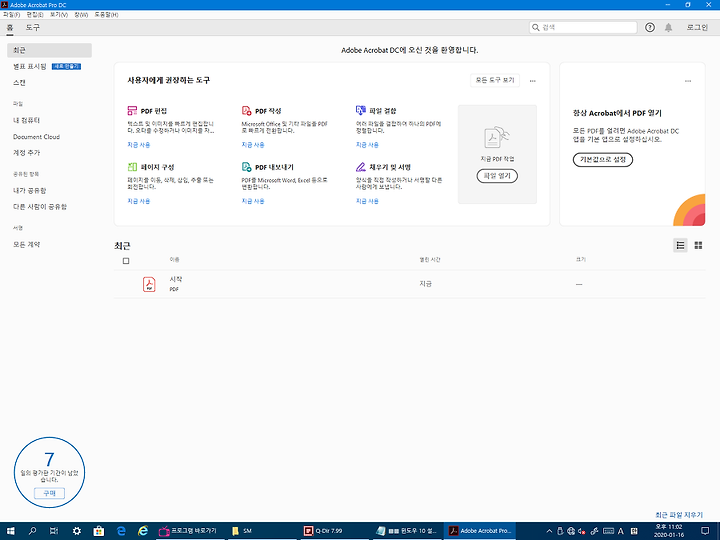Open the PDF 내보내기 tool icon
The height and width of the screenshot is (540, 720).
click(247, 167)
